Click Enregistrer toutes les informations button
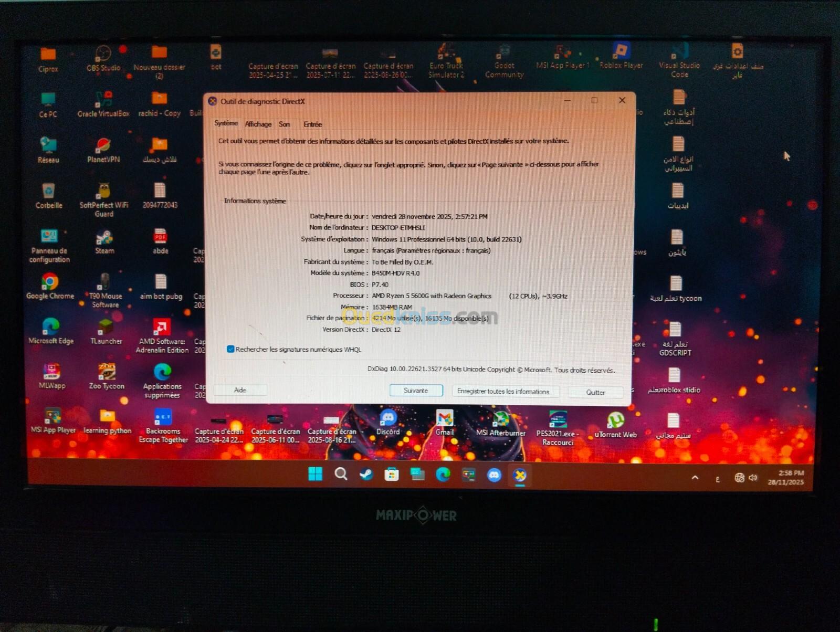840x632 pixels. [x=503, y=391]
